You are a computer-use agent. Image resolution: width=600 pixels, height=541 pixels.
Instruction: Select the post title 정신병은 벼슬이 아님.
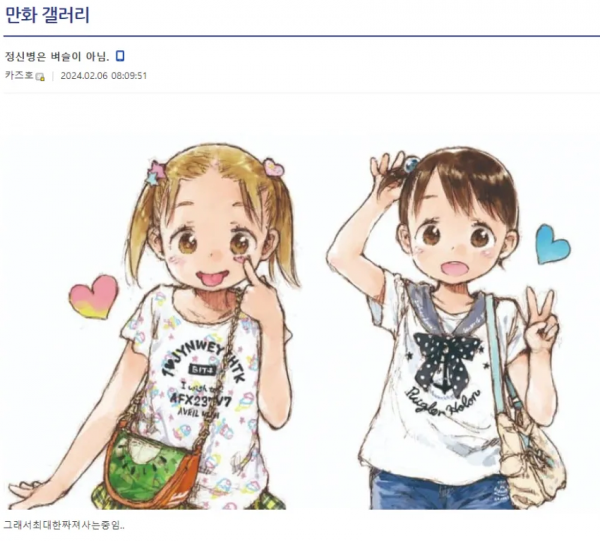(x=57, y=57)
